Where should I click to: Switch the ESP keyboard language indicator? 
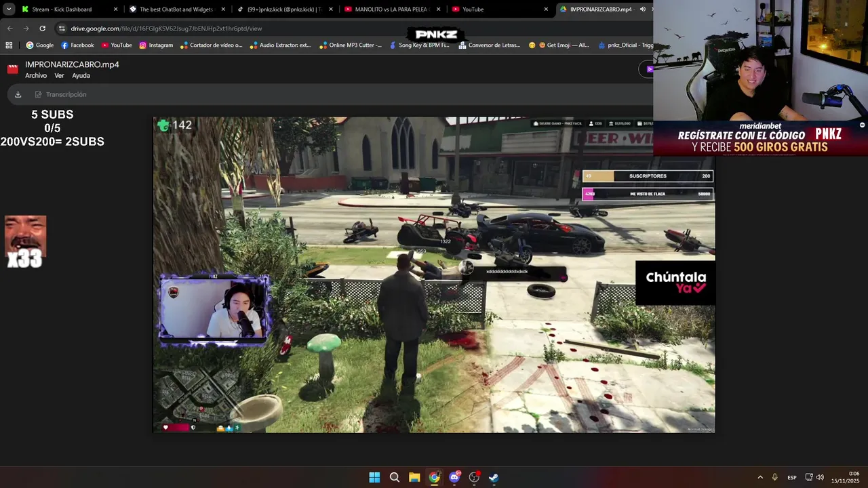pyautogui.click(x=792, y=477)
